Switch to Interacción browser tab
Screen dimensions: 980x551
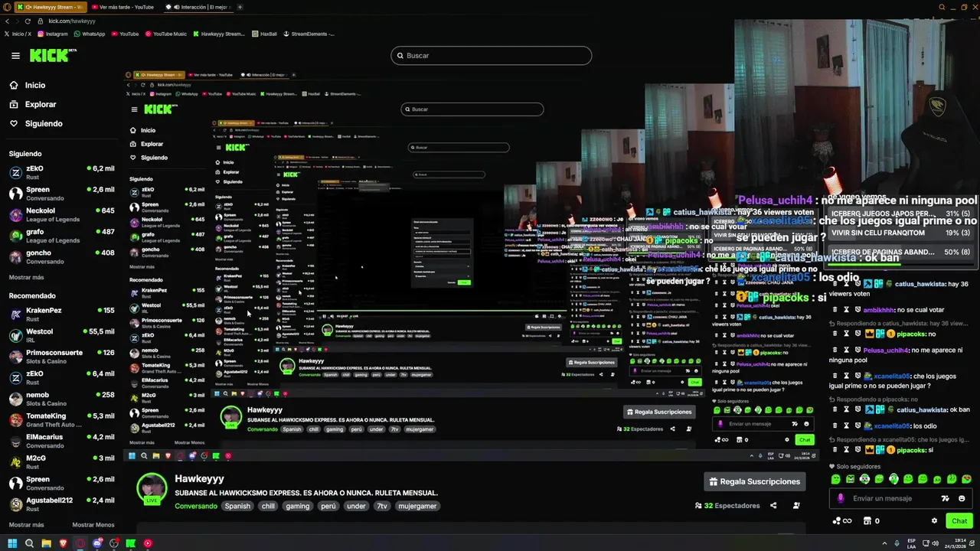pos(199,7)
